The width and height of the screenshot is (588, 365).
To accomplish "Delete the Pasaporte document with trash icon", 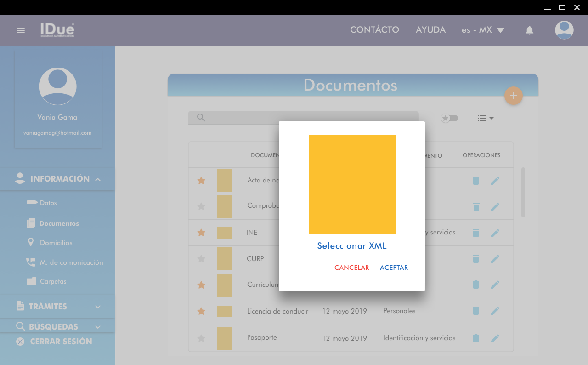I will coord(476,338).
